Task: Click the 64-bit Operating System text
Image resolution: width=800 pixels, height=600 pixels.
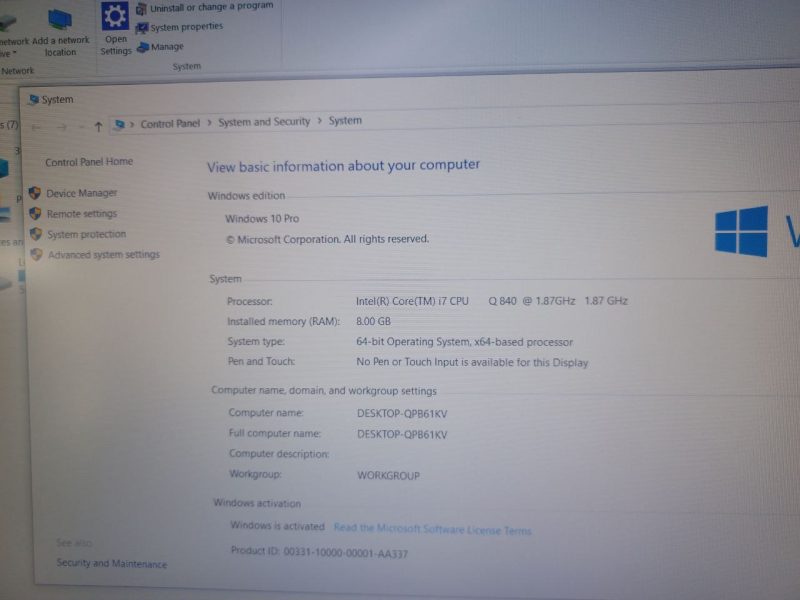Action: pos(464,342)
